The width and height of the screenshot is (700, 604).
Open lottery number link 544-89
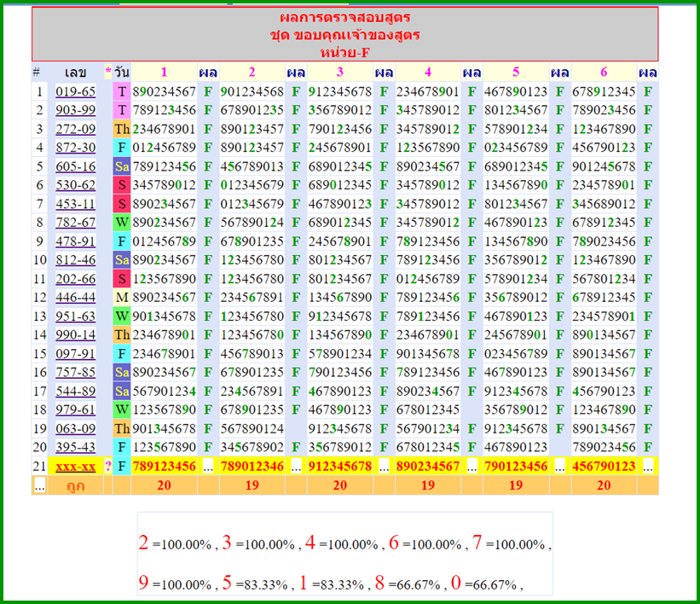75,392
